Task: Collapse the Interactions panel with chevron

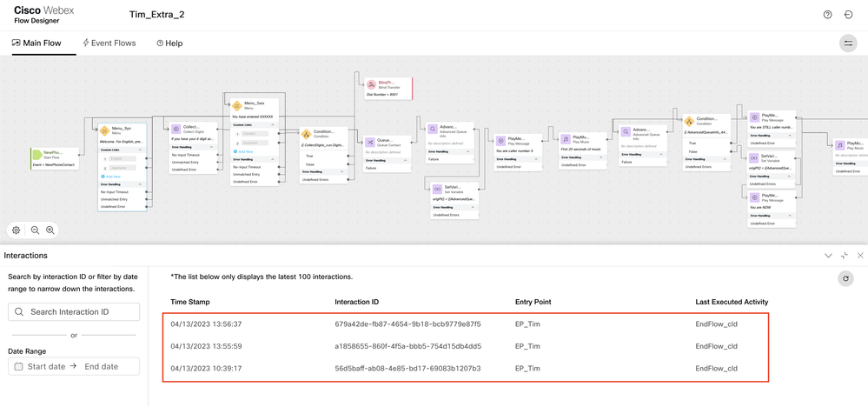Action: click(828, 256)
